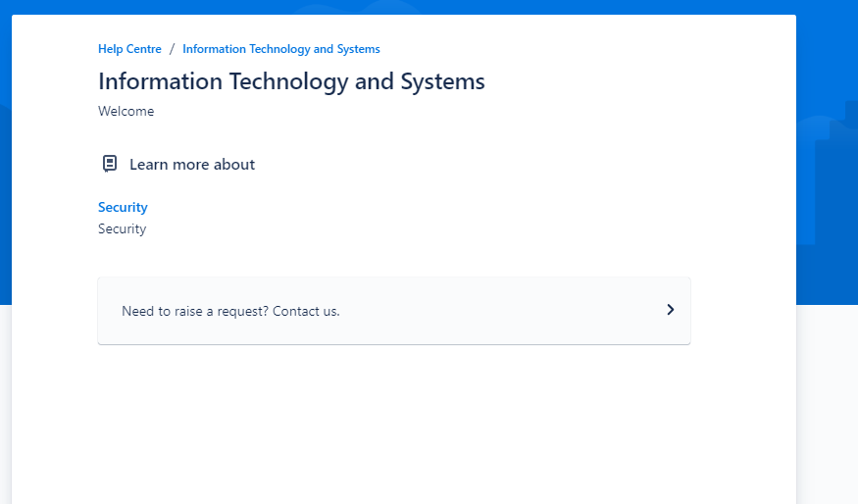This screenshot has height=504, width=858.
Task: Click the knowledge base book icon
Action: click(110, 164)
